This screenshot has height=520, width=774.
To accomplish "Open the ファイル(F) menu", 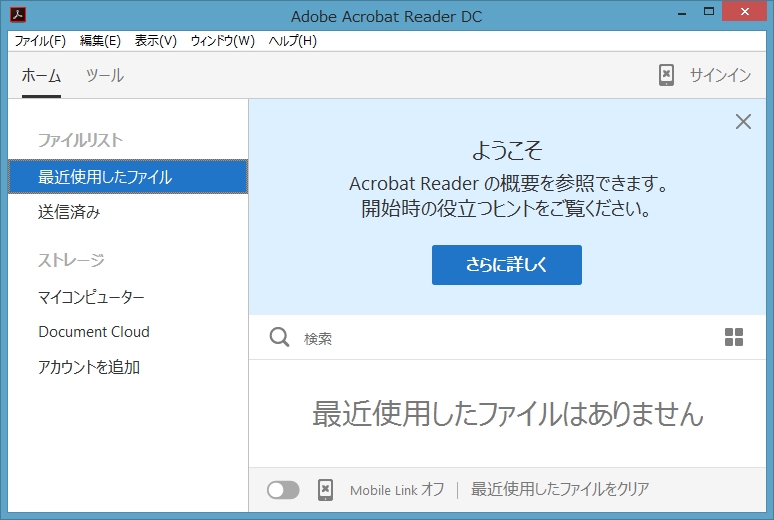I will coord(40,40).
